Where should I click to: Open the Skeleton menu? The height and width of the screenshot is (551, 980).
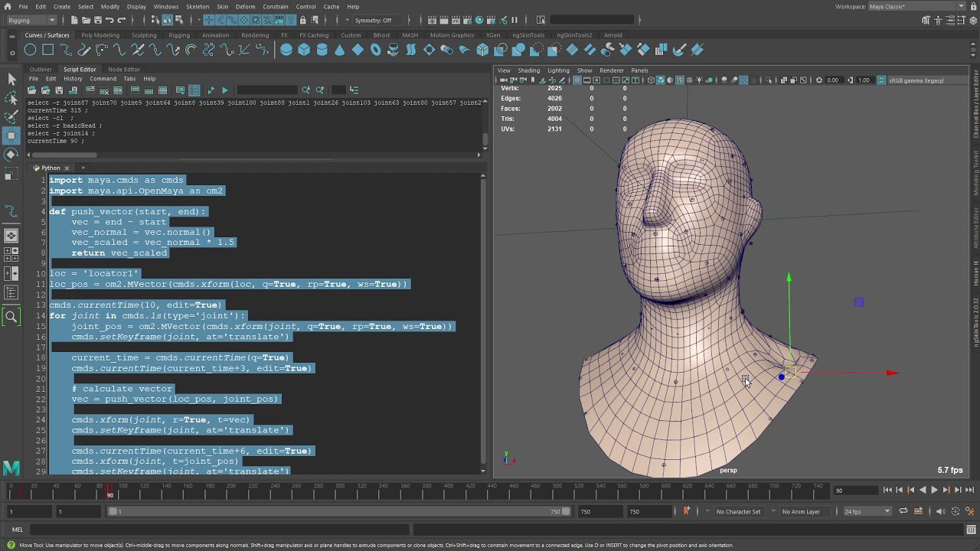[x=198, y=6]
